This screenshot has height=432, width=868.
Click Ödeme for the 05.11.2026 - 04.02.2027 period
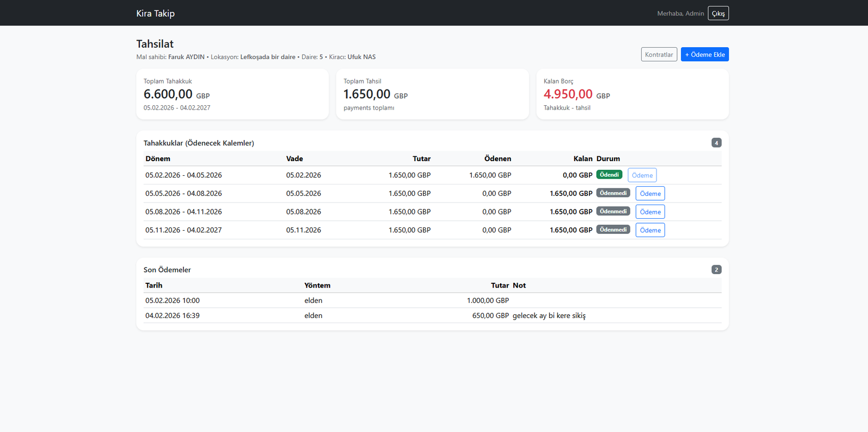[650, 230]
